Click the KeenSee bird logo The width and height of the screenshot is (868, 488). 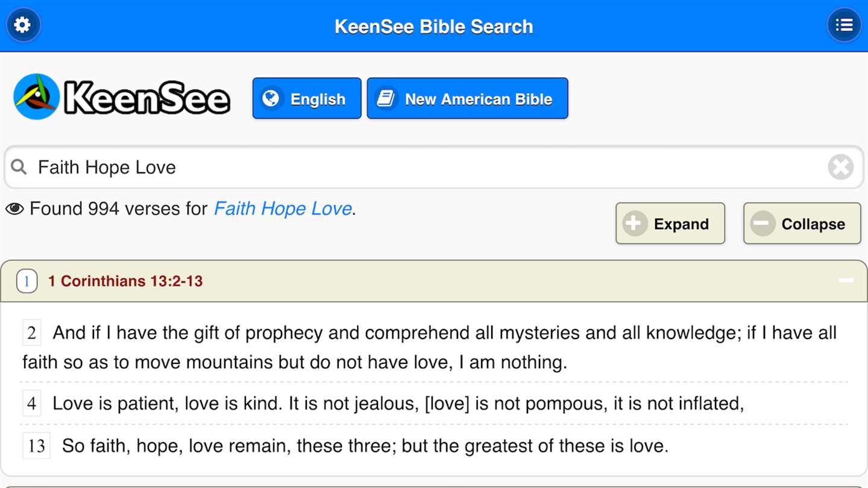37,97
